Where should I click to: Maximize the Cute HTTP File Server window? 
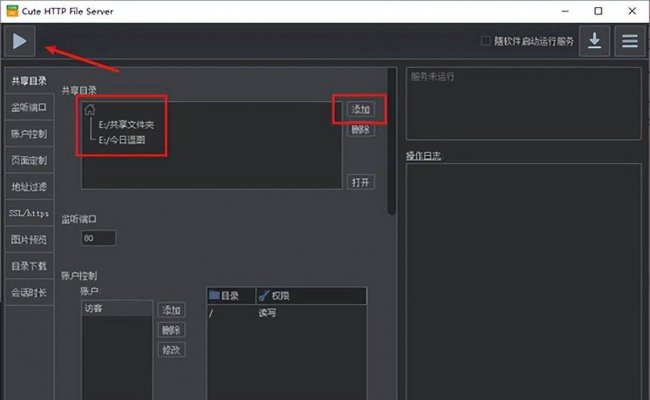click(x=598, y=11)
